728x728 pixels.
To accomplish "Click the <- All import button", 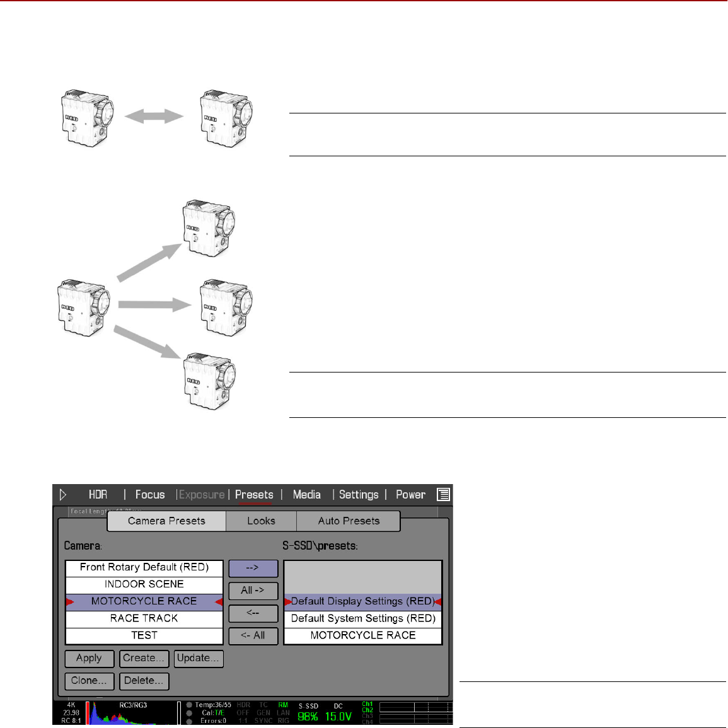I will coord(253,635).
